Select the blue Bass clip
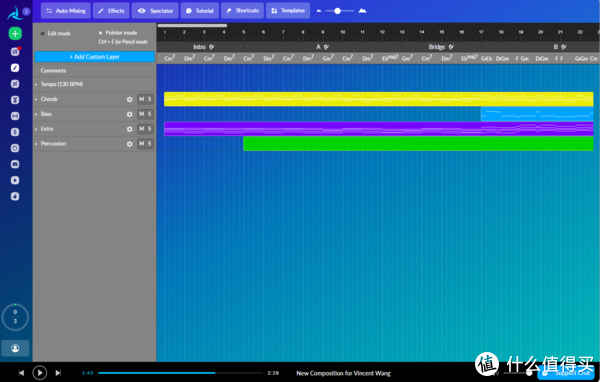 click(537, 114)
